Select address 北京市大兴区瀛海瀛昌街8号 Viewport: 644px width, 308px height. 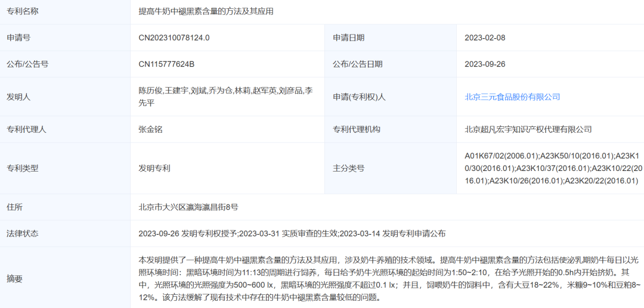pyautogui.click(x=188, y=207)
